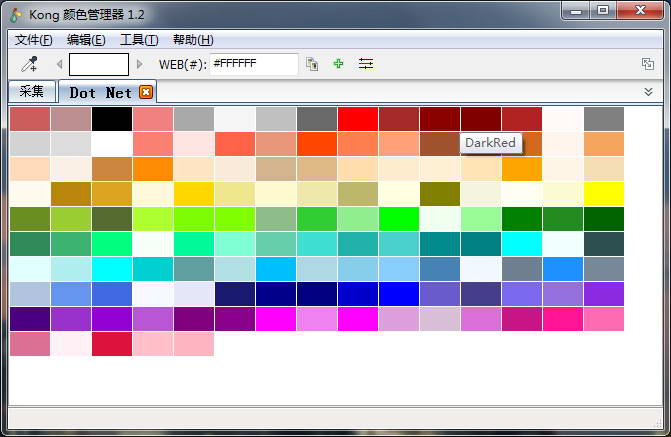Close the Dot Net tab
Screen dimensions: 671x437
[x=146, y=92]
